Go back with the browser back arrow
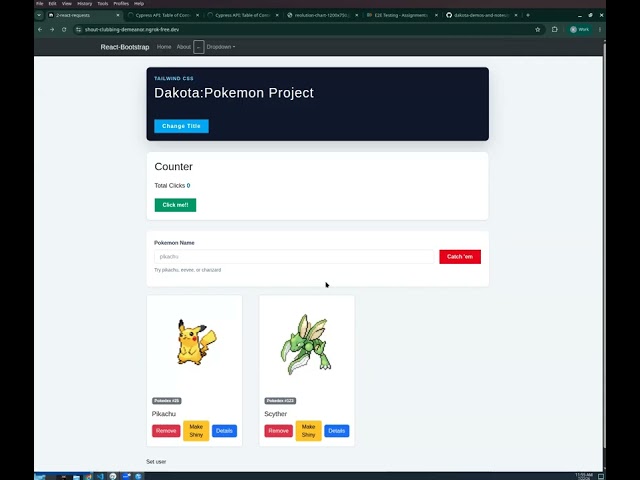 point(40,29)
